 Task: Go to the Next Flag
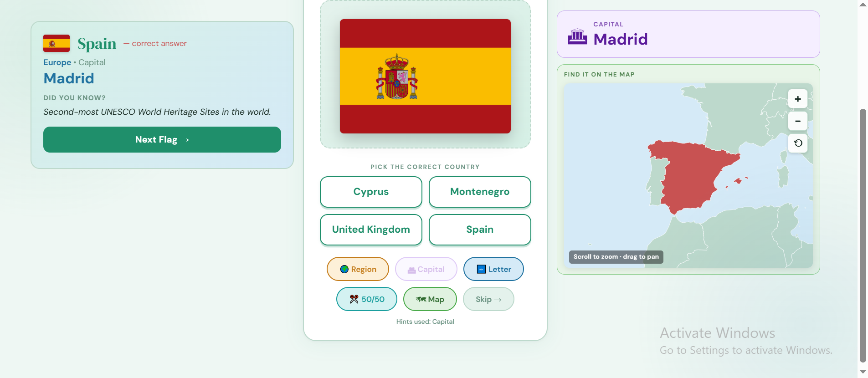[x=162, y=139]
